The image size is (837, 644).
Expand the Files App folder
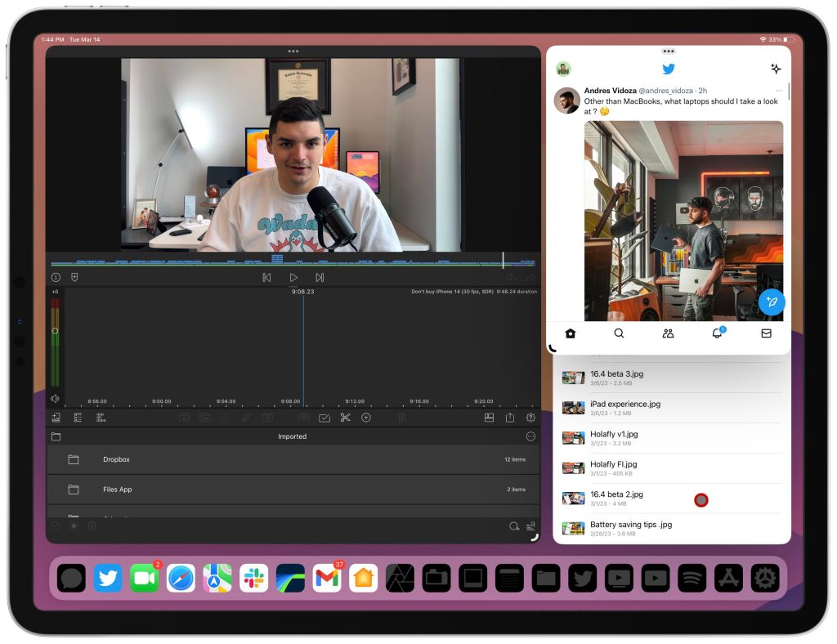pyautogui.click(x=117, y=490)
